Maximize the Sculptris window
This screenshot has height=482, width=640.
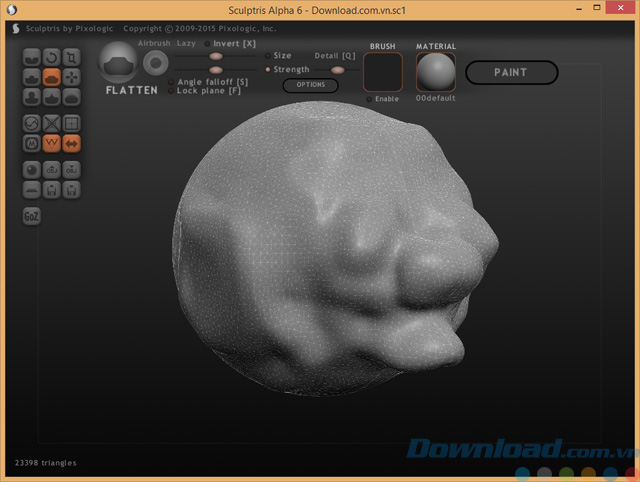point(597,8)
